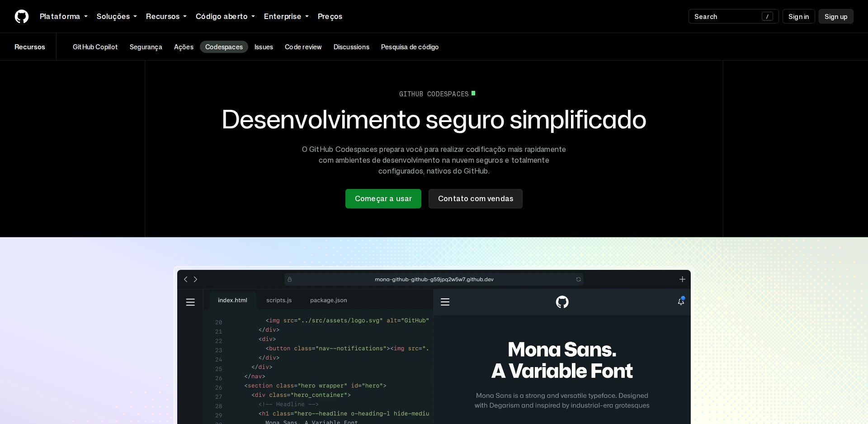868x424 pixels.
Task: Click the GitHub Octocat logo in header
Action: tap(22, 16)
